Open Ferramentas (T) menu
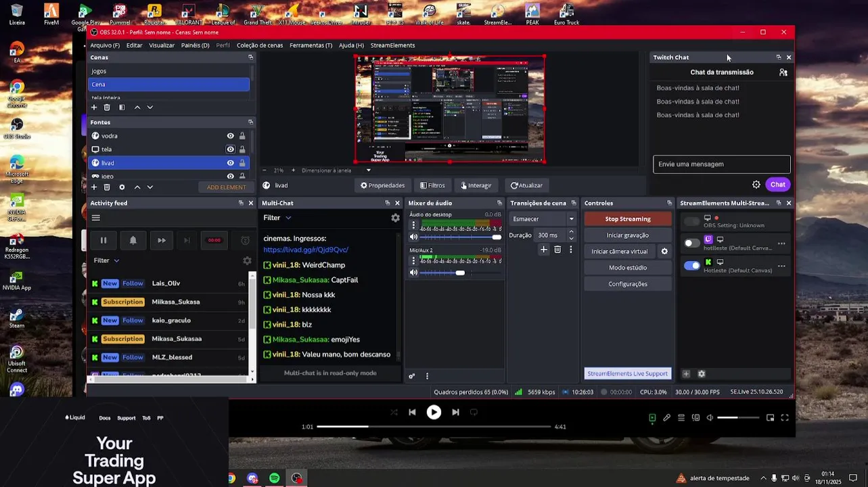The height and width of the screenshot is (487, 868). 311,45
